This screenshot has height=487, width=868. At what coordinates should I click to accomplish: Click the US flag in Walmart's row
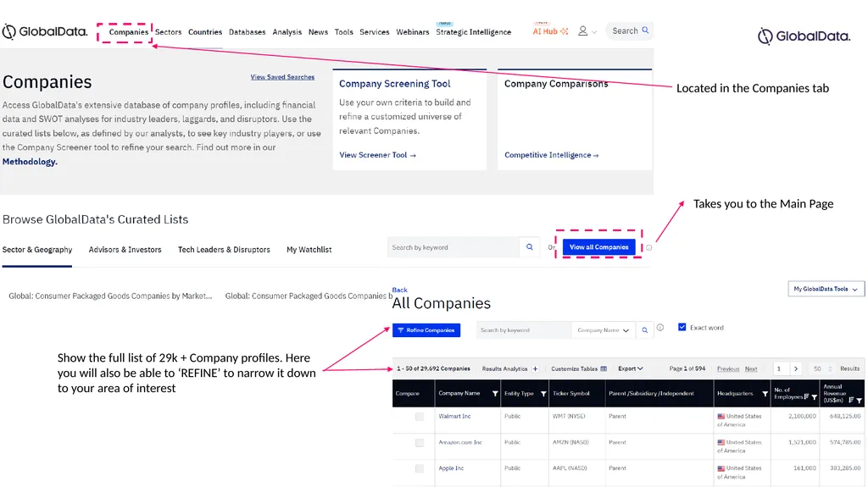721,416
